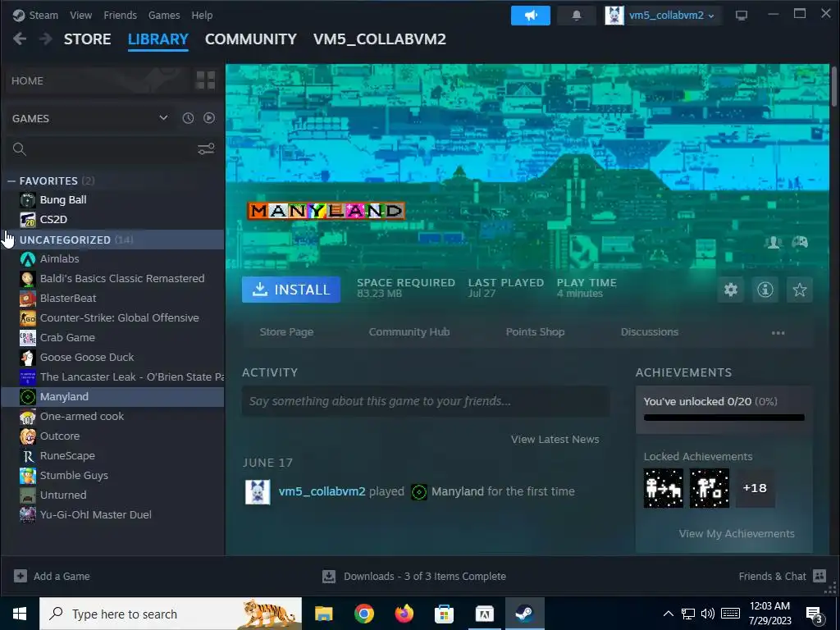The height and width of the screenshot is (630, 840).
Task: Open the View menu
Action: pos(81,15)
